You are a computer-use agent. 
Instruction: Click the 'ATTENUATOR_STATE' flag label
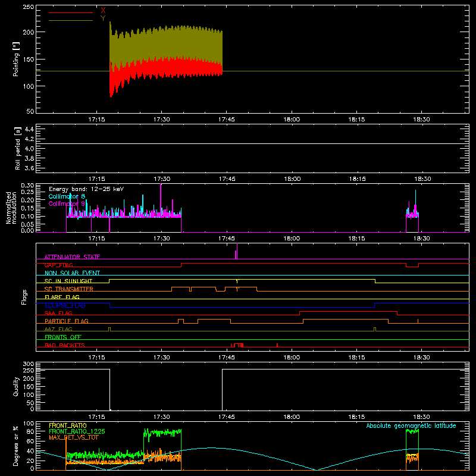coord(72,257)
